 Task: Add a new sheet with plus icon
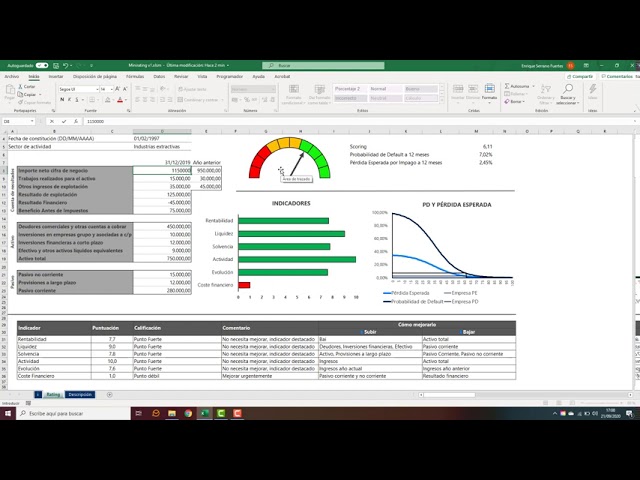point(109,395)
